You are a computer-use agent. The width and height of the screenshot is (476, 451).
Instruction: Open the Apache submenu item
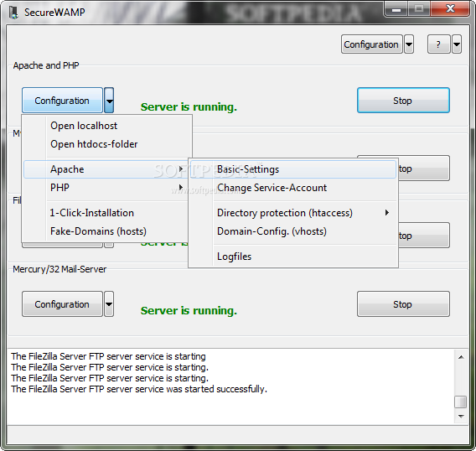(106, 169)
